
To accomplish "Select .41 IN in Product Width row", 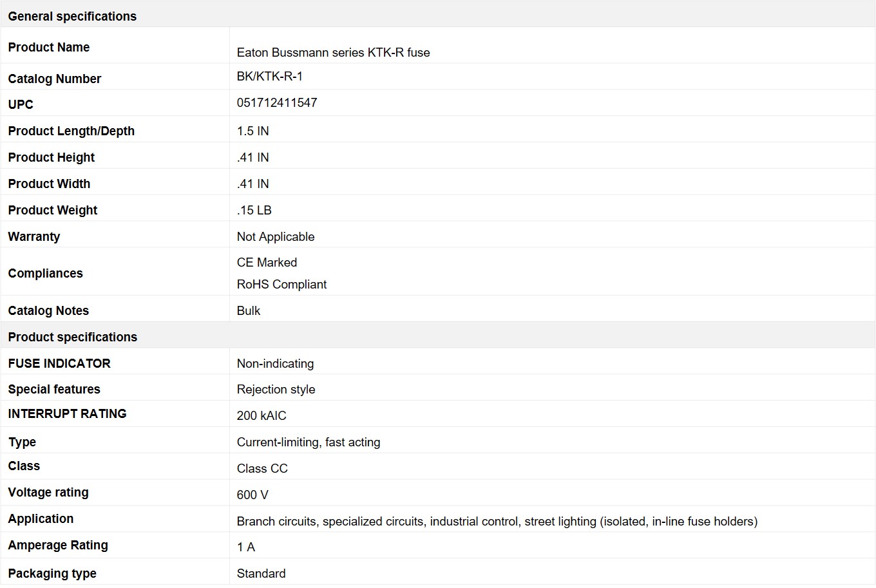I will [x=252, y=184].
